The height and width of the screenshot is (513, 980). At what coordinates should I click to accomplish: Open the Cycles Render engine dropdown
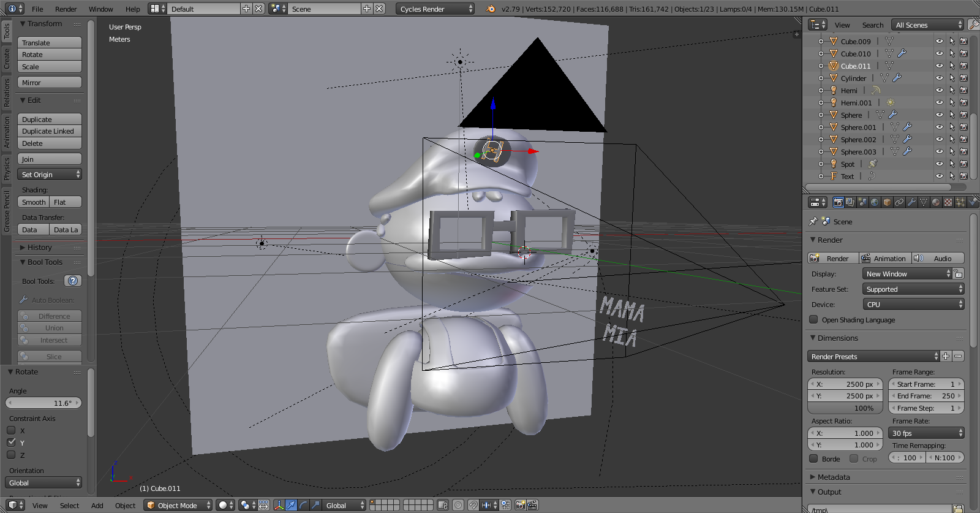click(435, 9)
